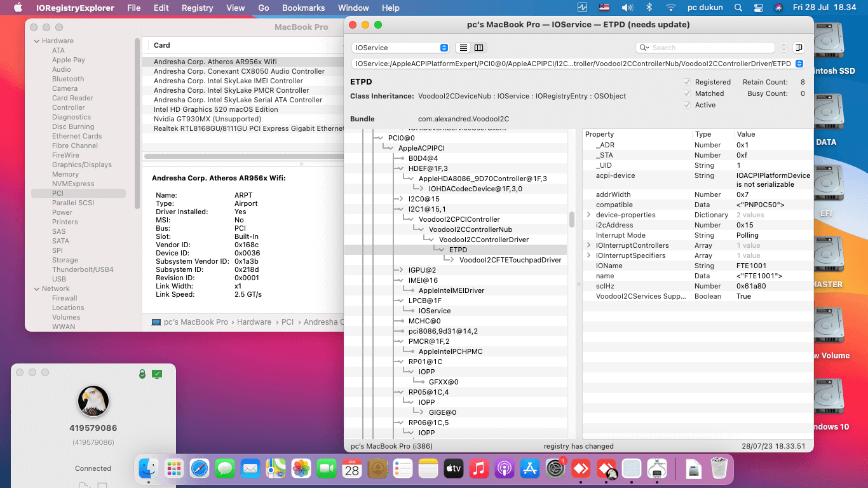This screenshot has width=868, height=488.
Task: Collapse the I2C1@15,1 tree node
Action: click(x=402, y=209)
